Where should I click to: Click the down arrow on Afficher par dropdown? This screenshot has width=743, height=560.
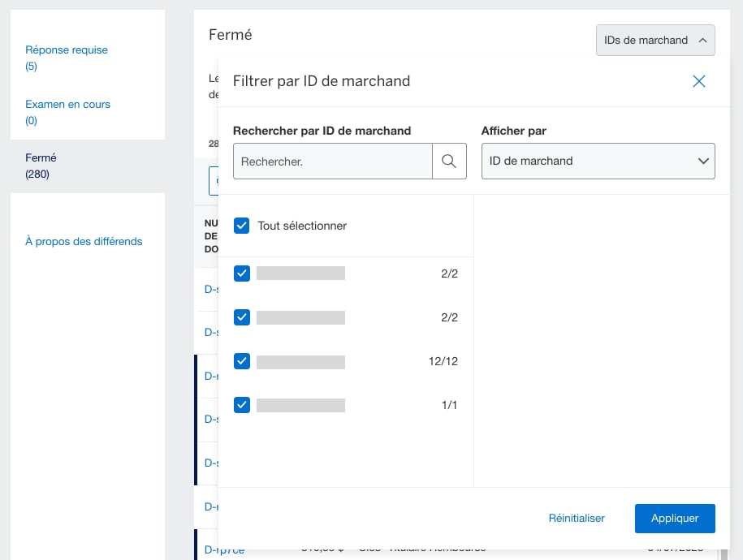click(703, 161)
